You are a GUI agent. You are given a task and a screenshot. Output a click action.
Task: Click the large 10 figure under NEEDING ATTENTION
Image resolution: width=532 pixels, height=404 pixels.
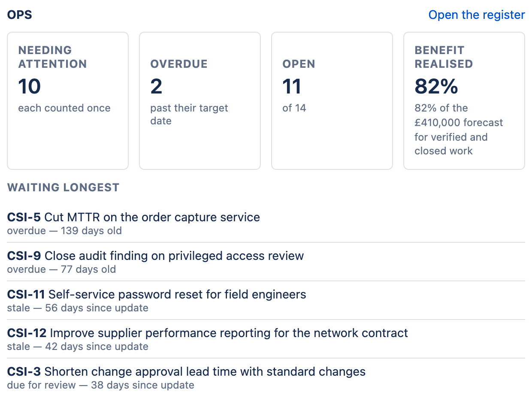tap(30, 86)
